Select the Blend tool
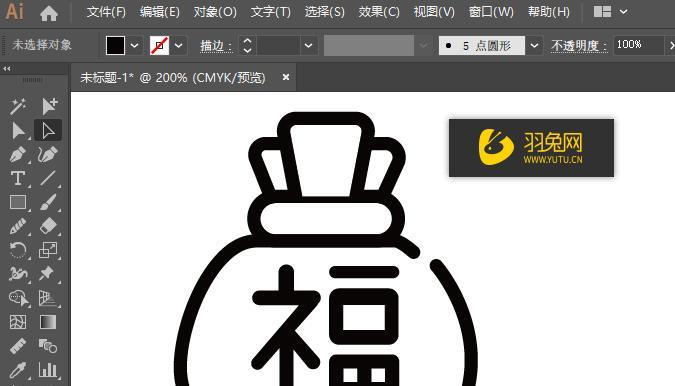This screenshot has width=675, height=386. (48, 346)
